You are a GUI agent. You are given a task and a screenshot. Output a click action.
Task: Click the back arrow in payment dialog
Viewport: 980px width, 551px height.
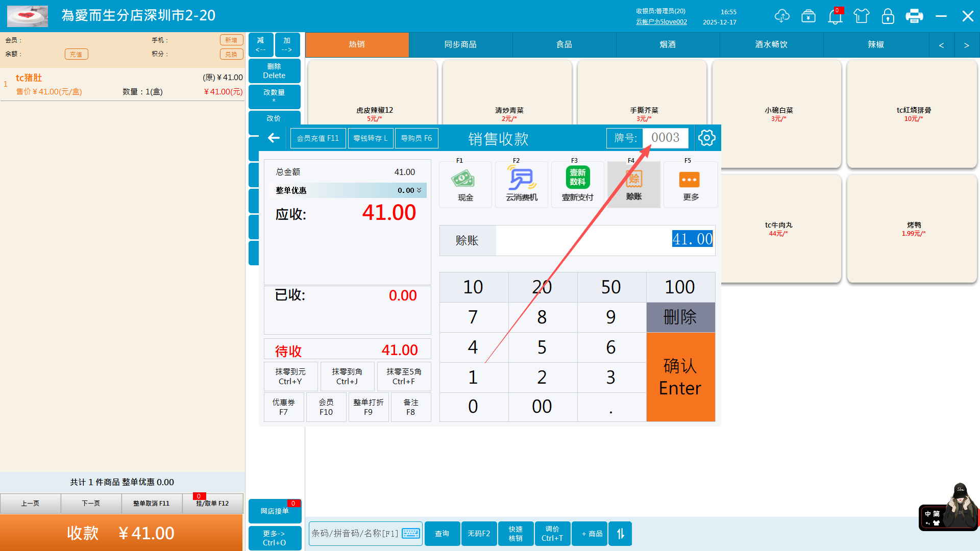pos(274,138)
